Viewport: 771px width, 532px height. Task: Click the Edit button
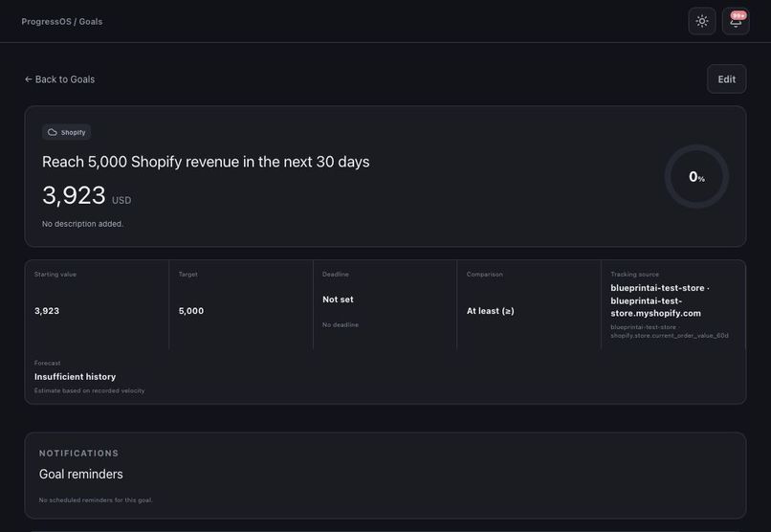click(x=726, y=79)
